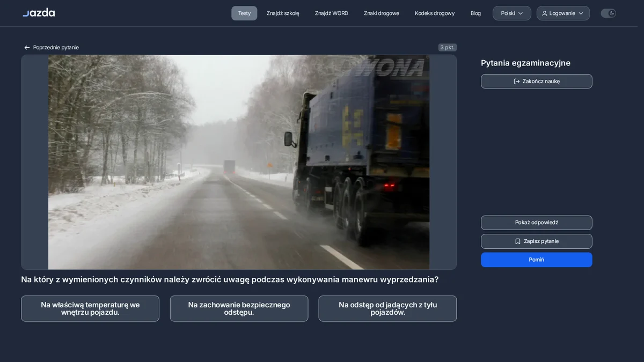
Task: Toggle dark mode moon switch
Action: tap(608, 13)
